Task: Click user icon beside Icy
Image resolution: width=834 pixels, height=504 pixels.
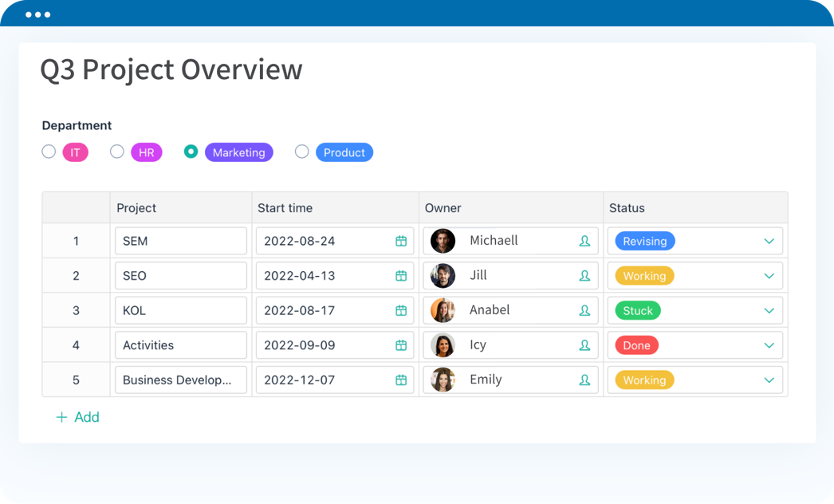Action: pos(584,345)
